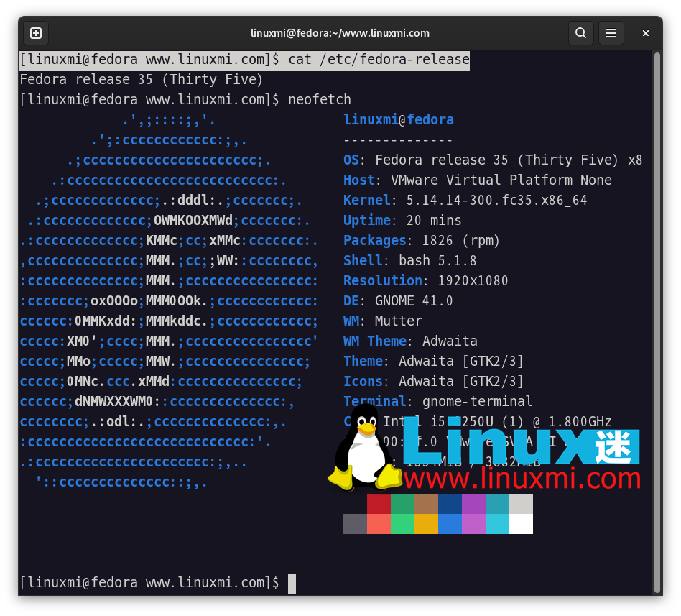
Task: Click the Uptime: 20 mins line
Action: pos(402,221)
